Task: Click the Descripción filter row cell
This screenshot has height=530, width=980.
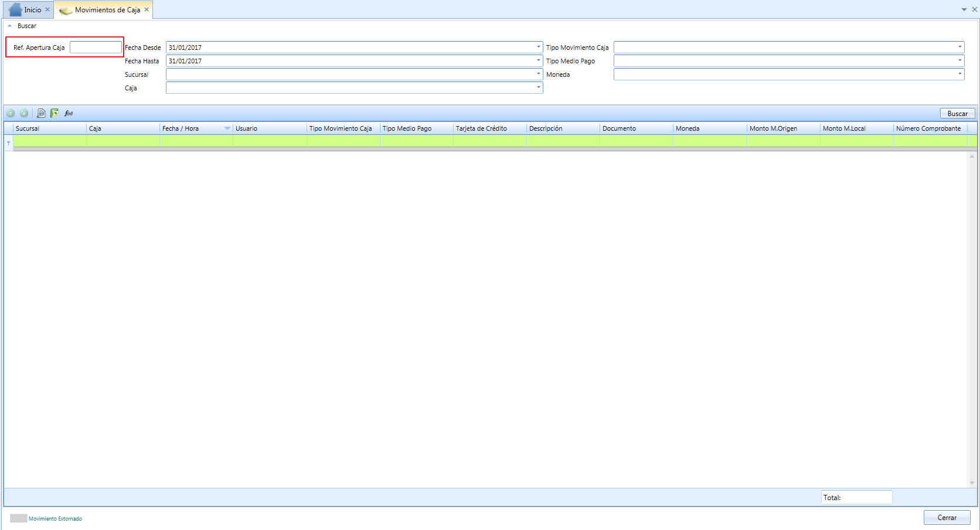Action: 563,141
